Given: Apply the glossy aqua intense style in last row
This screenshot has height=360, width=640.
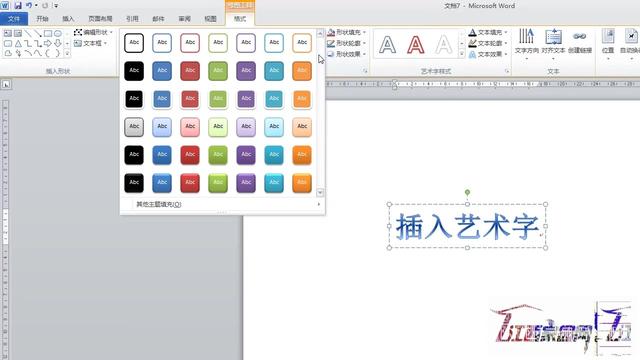Looking at the screenshot, I should coord(274,183).
